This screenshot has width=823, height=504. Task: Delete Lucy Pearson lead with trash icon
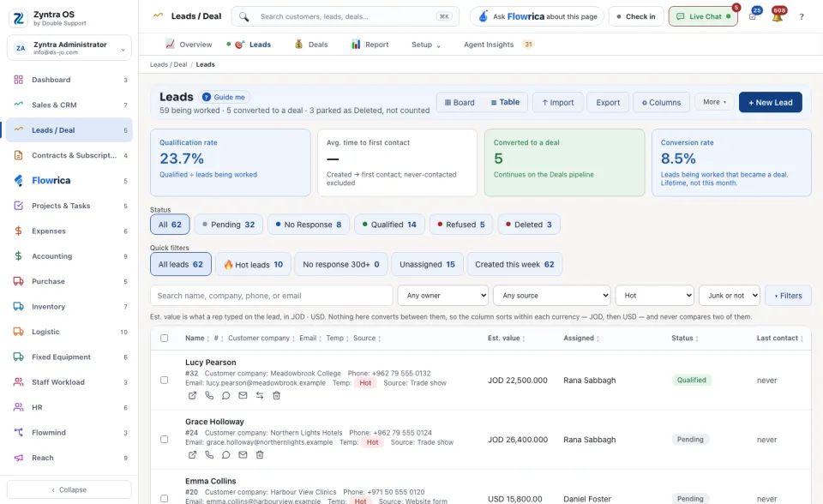[x=276, y=395]
